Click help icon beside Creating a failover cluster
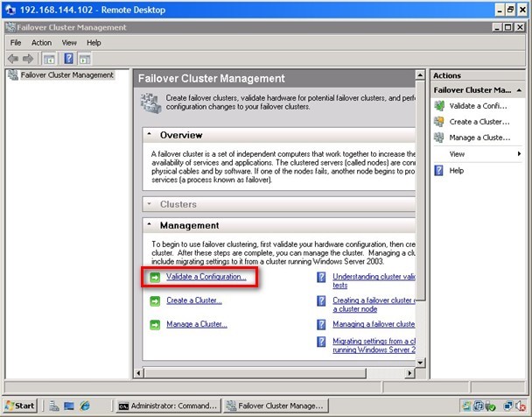 tap(321, 300)
